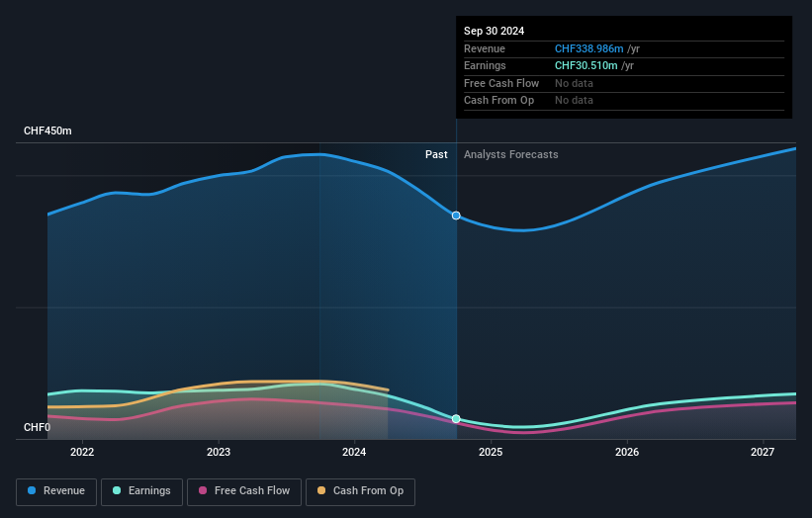The image size is (812, 518).
Task: Click the CHF30.510m earnings value in tooltip
Action: (x=586, y=65)
